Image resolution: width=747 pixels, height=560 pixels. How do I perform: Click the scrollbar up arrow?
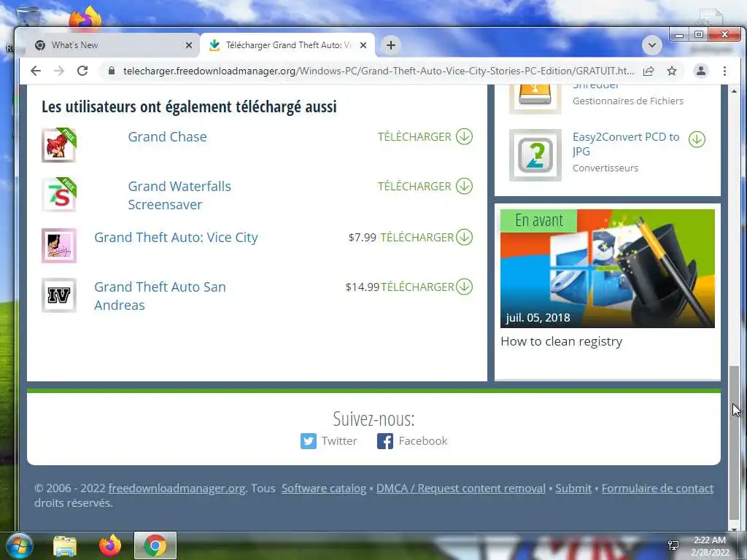point(734,90)
